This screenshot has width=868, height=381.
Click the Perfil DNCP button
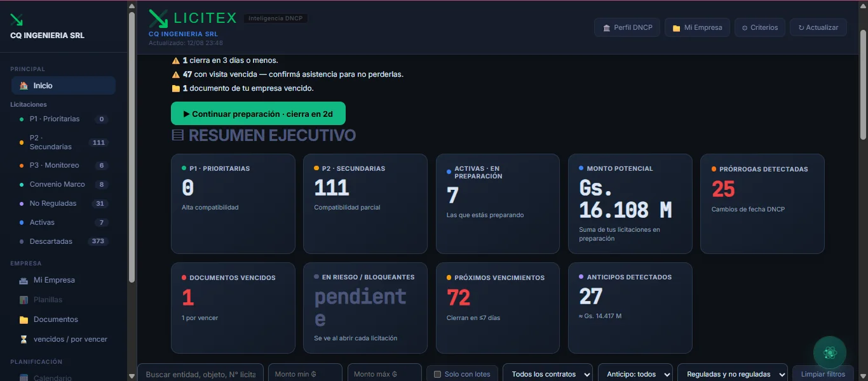(x=627, y=28)
